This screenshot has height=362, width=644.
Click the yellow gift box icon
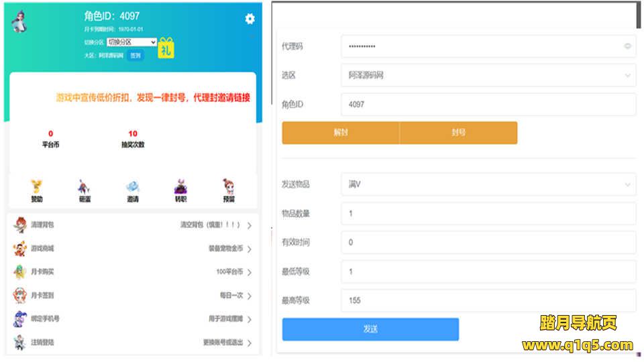166,48
